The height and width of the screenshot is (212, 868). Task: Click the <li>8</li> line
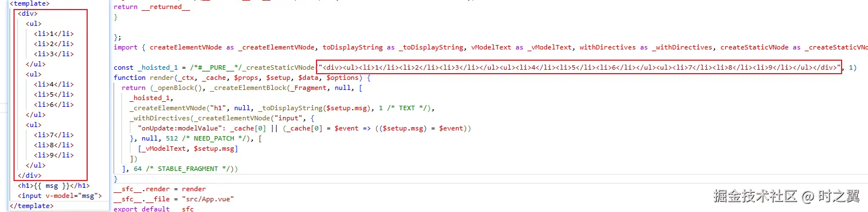(x=53, y=145)
